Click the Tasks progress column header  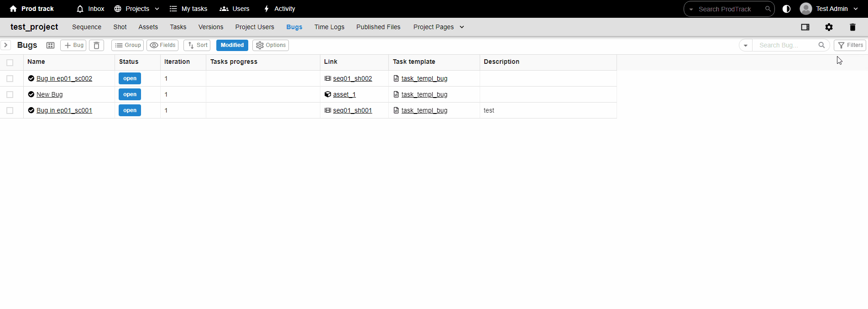coord(263,62)
